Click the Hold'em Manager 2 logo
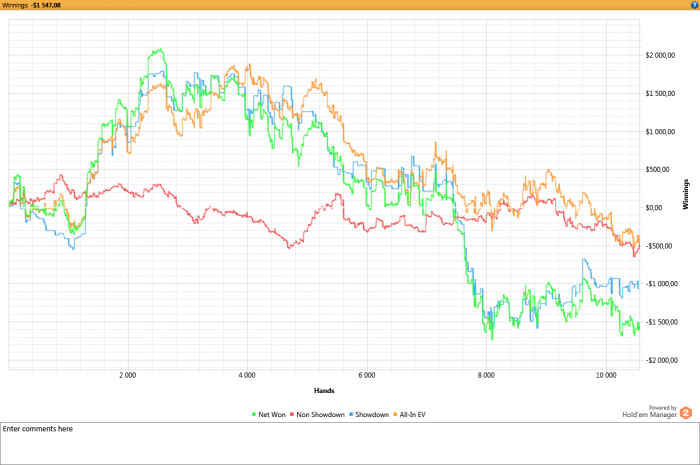 686,411
